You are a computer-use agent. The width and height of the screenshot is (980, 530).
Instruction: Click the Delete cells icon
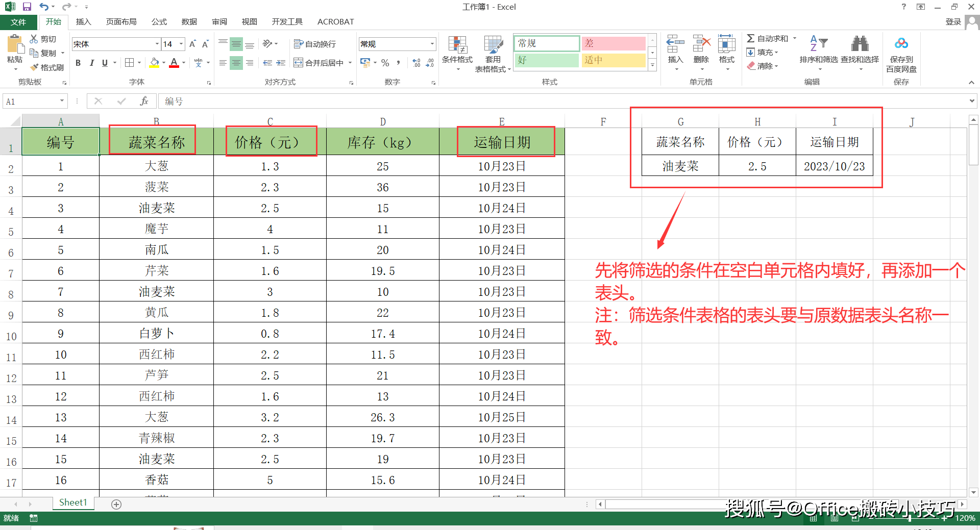click(701, 44)
